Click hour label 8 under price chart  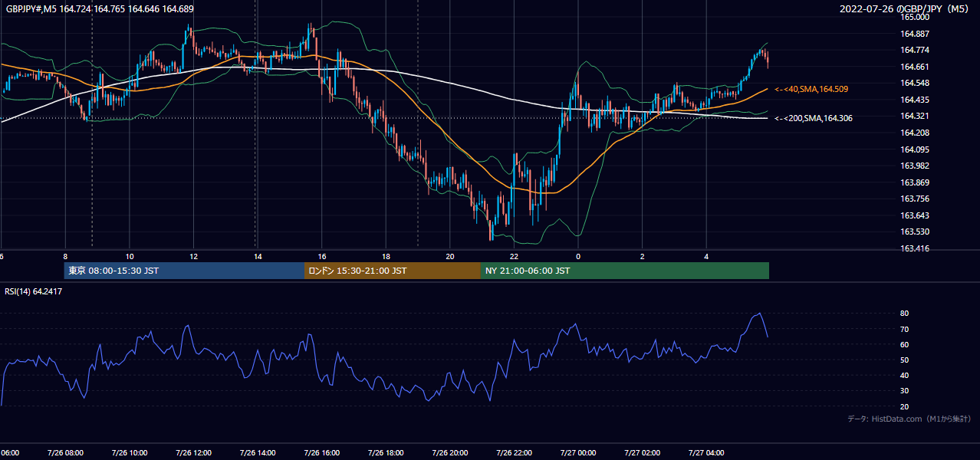[65, 256]
